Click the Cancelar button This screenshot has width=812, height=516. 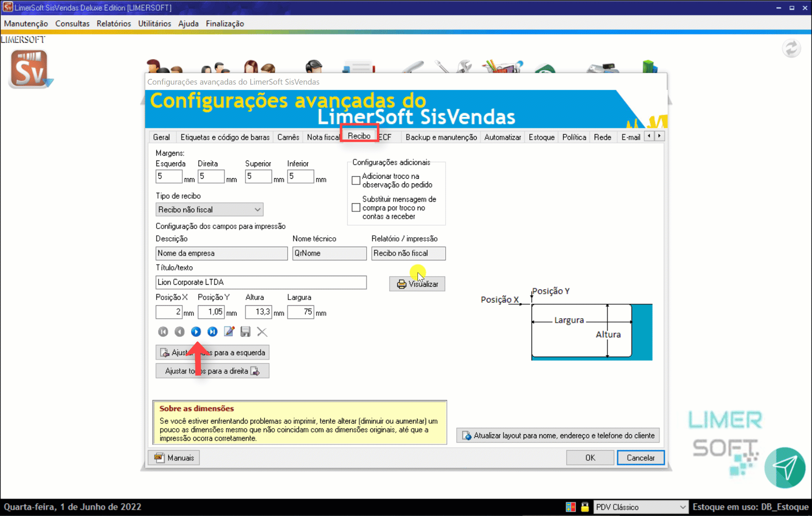tap(641, 458)
